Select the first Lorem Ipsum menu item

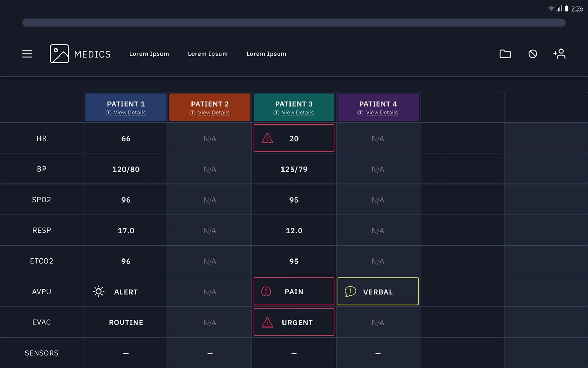click(149, 54)
